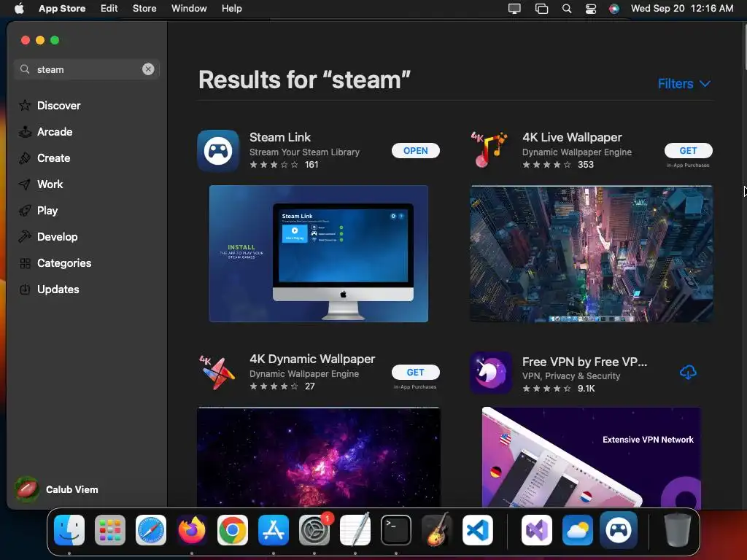The image size is (747, 560).
Task: Open Control Center in the menu bar
Action: (591, 8)
